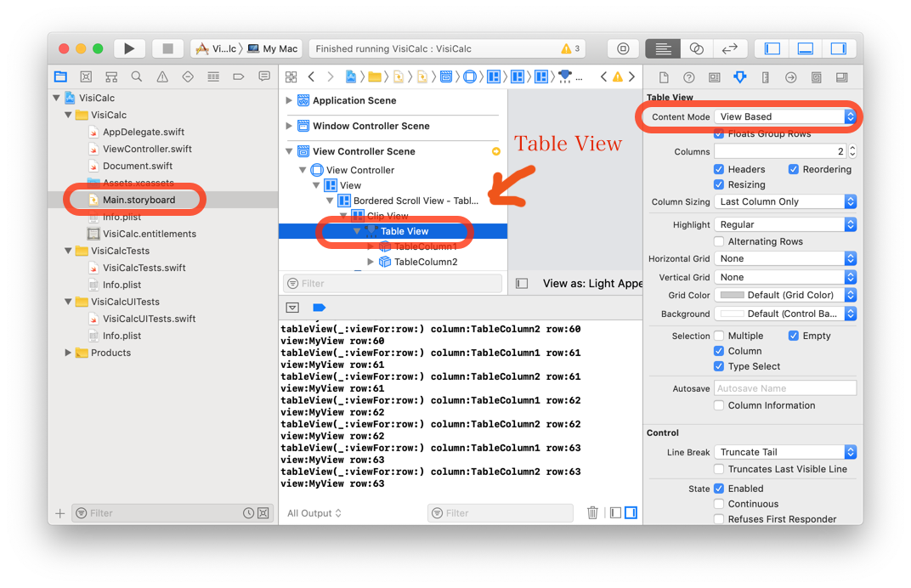
Task: Enable Multiple selection checkbox
Action: click(x=719, y=336)
